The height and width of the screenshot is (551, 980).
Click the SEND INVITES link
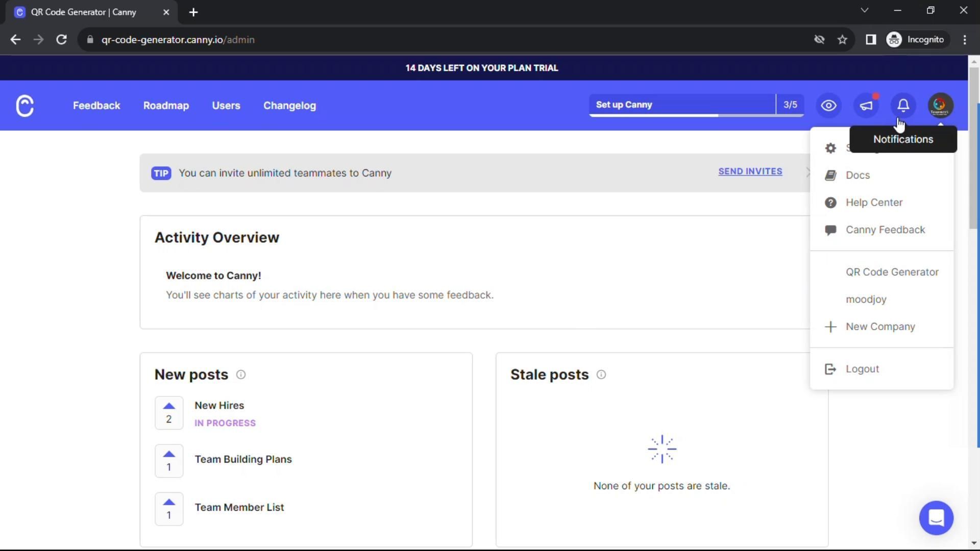[x=750, y=171]
